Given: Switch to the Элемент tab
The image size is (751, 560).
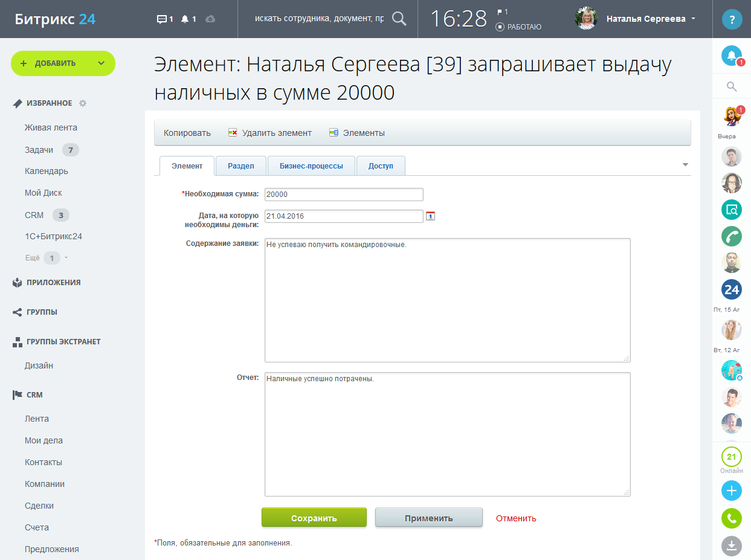Looking at the screenshot, I should 187,166.
